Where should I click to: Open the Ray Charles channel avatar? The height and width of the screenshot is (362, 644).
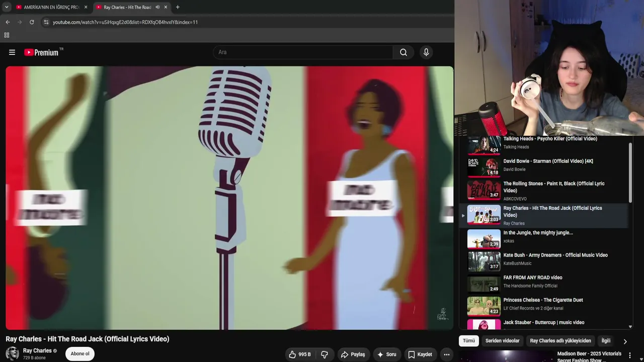pyautogui.click(x=12, y=353)
